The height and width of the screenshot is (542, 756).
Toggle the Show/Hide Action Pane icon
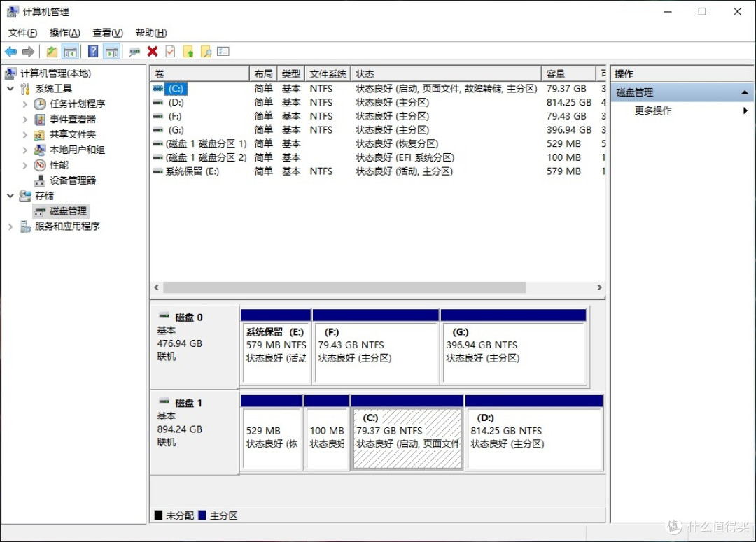click(112, 52)
